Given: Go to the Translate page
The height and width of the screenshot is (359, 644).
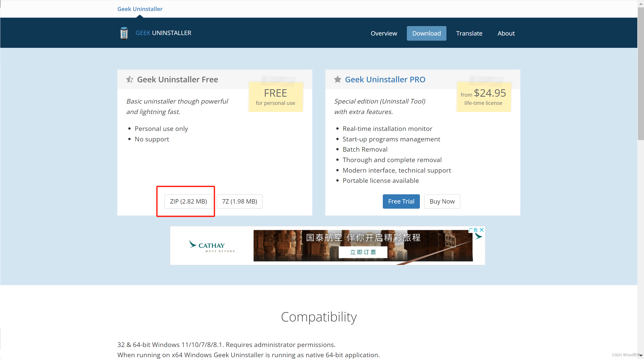Looking at the screenshot, I should click(x=469, y=33).
